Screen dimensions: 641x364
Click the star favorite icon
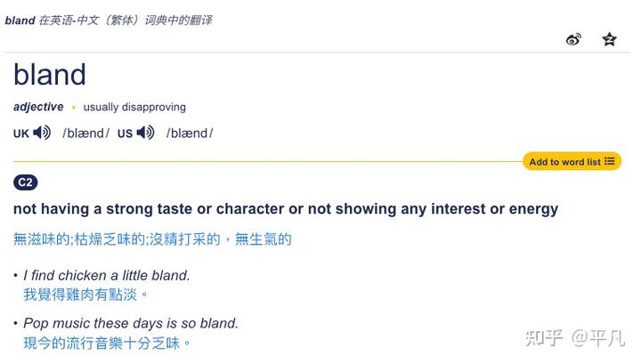[x=609, y=39]
